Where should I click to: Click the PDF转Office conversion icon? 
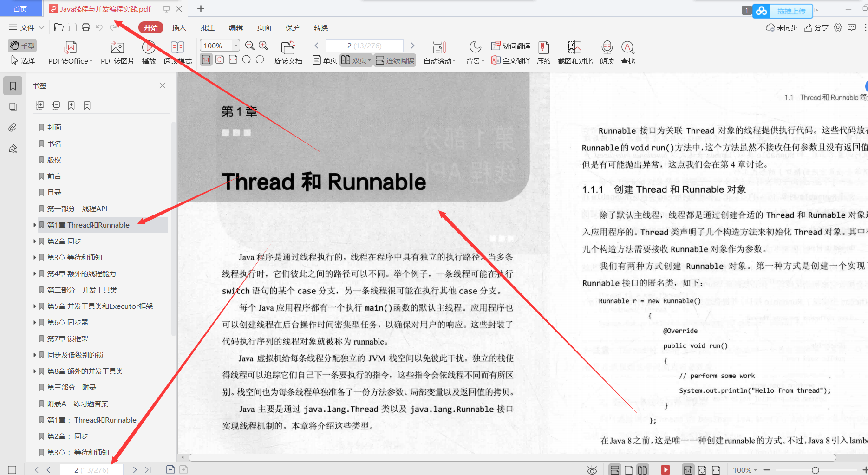click(x=70, y=47)
